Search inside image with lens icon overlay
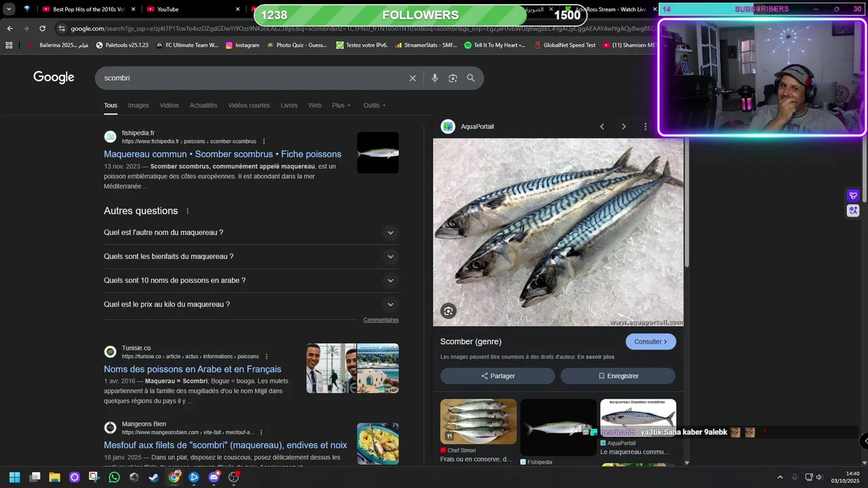The width and height of the screenshot is (868, 488). [x=448, y=311]
